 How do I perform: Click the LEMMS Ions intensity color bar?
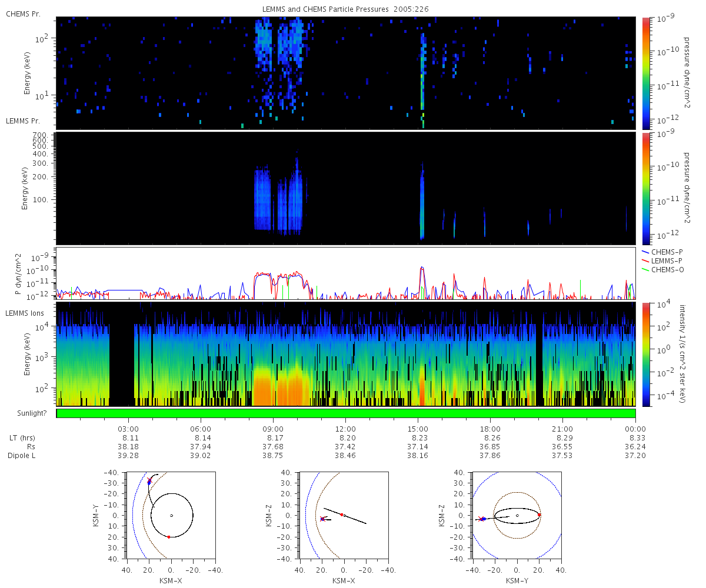tap(646, 354)
